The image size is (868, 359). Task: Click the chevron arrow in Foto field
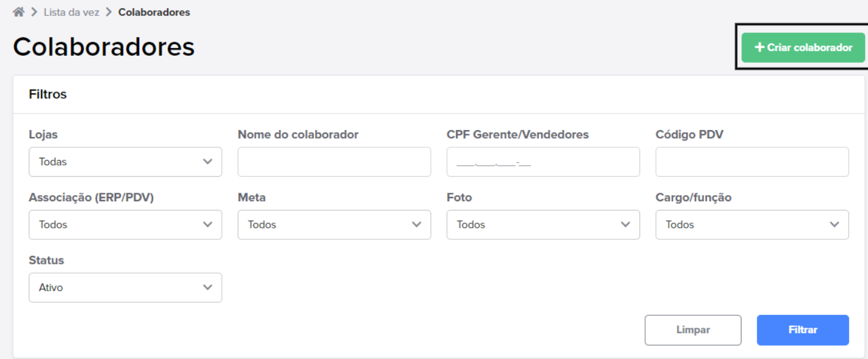[x=625, y=225]
